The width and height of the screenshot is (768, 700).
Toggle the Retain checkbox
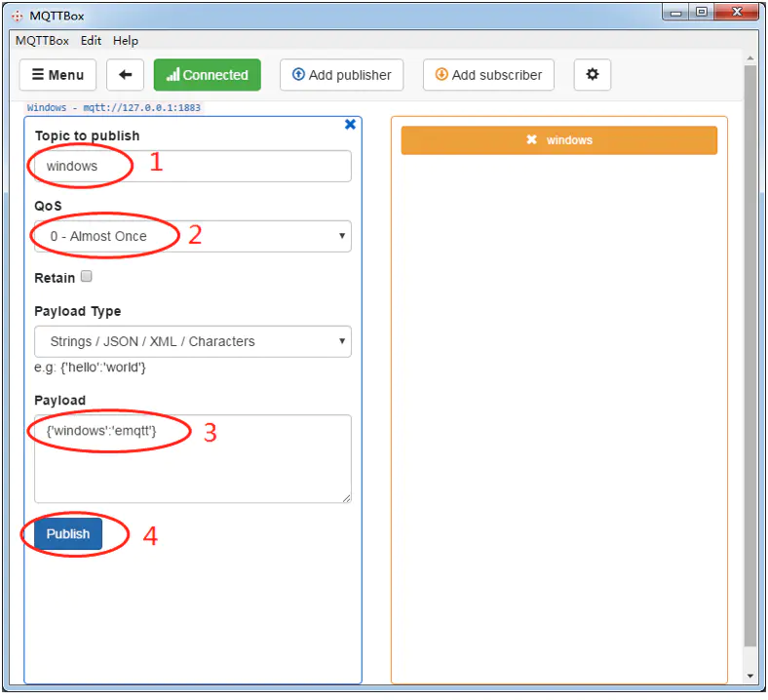(86, 276)
